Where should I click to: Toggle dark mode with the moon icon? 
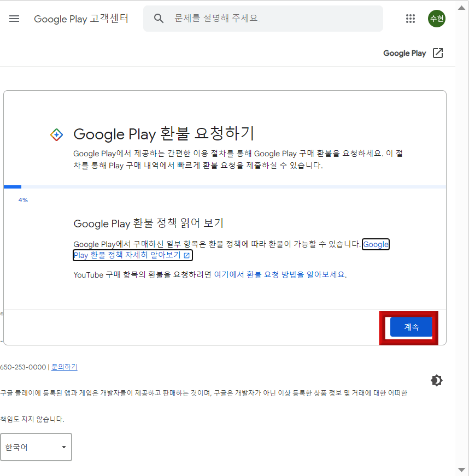coord(436,380)
